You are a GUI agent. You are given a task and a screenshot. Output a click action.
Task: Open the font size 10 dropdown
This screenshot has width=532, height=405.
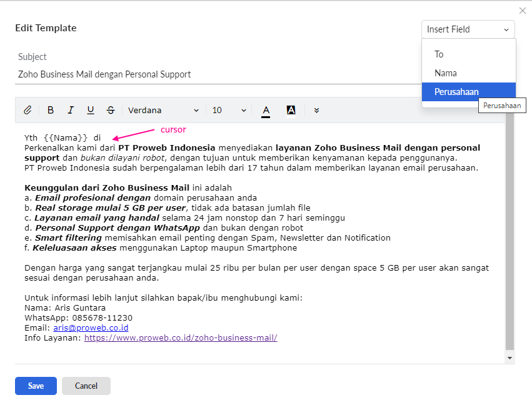point(229,111)
